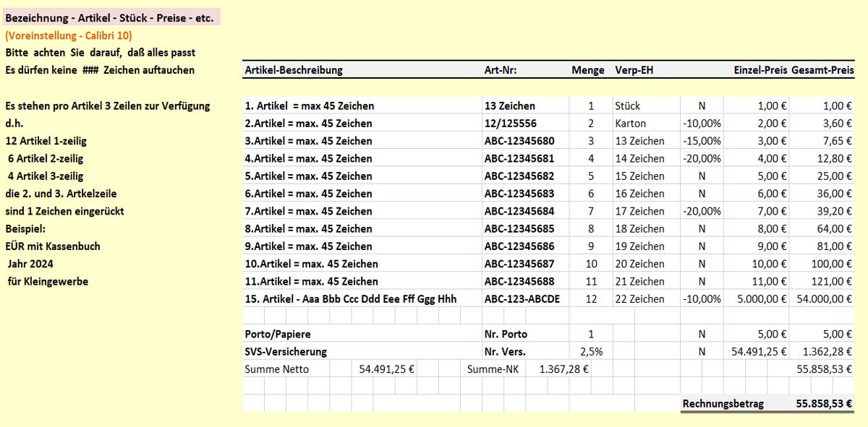The height and width of the screenshot is (427, 868).
Task: Click the "Menge" column header
Action: (587, 70)
